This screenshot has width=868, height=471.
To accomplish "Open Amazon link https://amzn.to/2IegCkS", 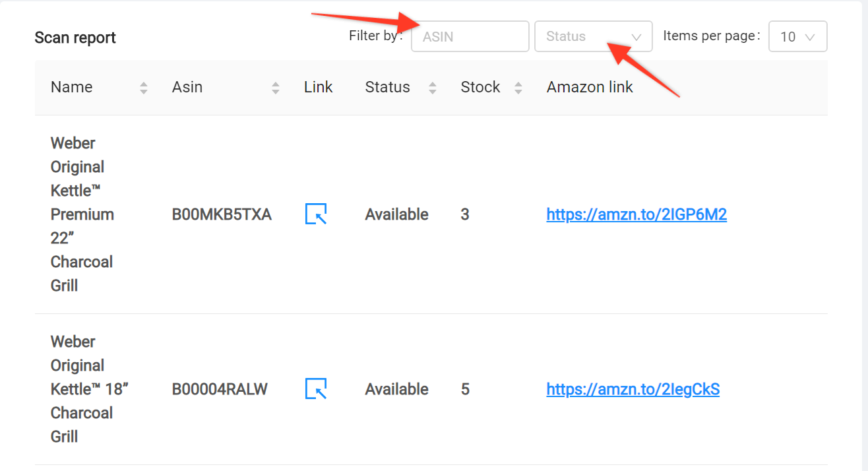I will pyautogui.click(x=633, y=389).
